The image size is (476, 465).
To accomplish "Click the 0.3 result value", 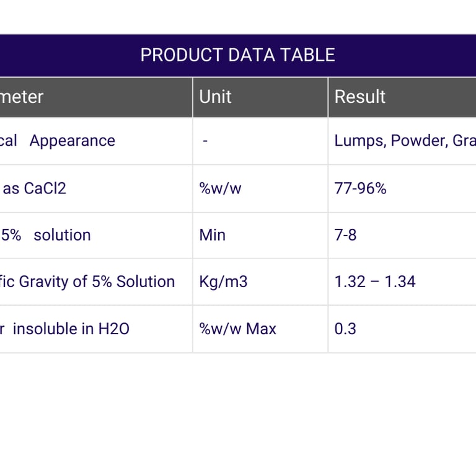I will pyautogui.click(x=345, y=329).
